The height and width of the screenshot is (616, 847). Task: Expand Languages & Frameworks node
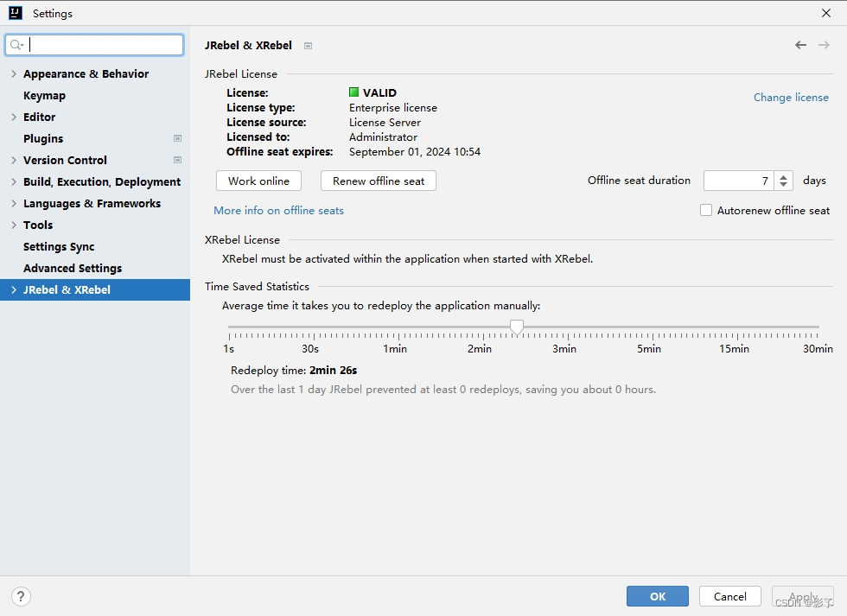coord(14,204)
